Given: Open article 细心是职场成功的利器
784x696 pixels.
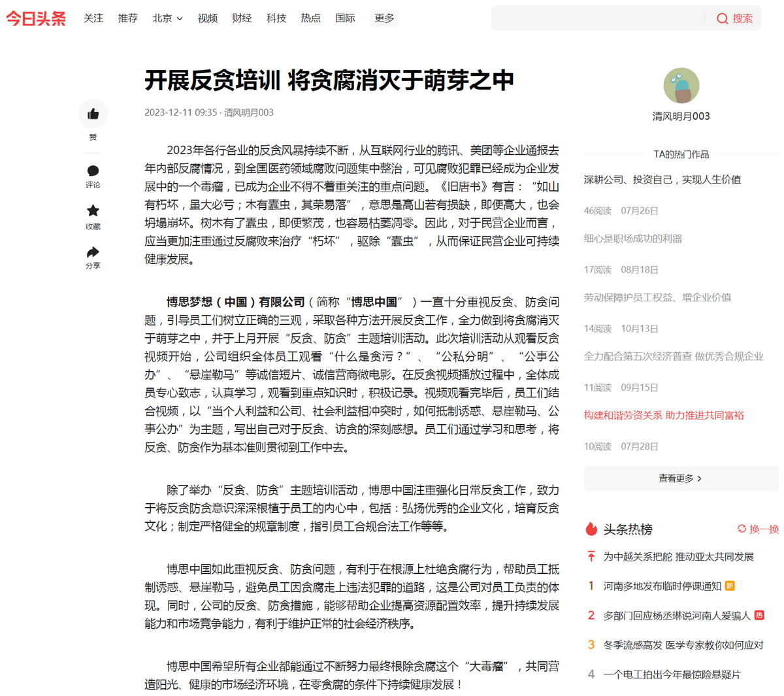Looking at the screenshot, I should click(633, 239).
